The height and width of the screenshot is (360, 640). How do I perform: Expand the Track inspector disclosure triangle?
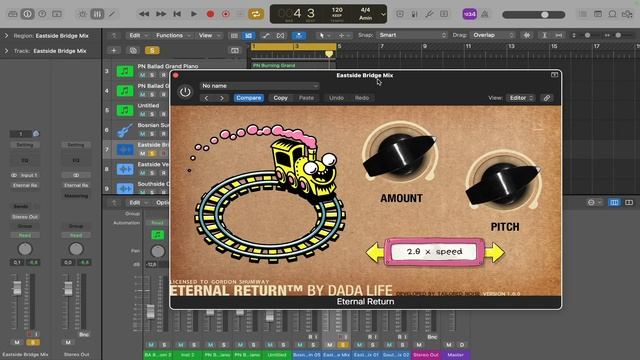click(x=6, y=51)
